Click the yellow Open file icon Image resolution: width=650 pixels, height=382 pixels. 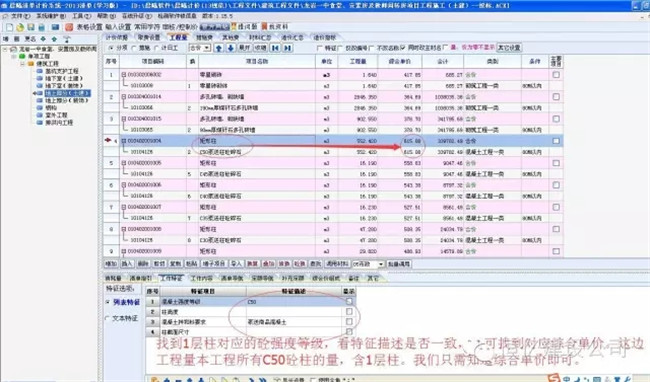20,27
